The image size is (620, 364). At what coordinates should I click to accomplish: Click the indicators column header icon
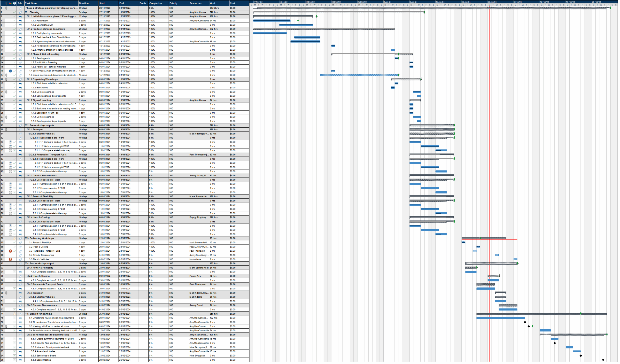10,3
